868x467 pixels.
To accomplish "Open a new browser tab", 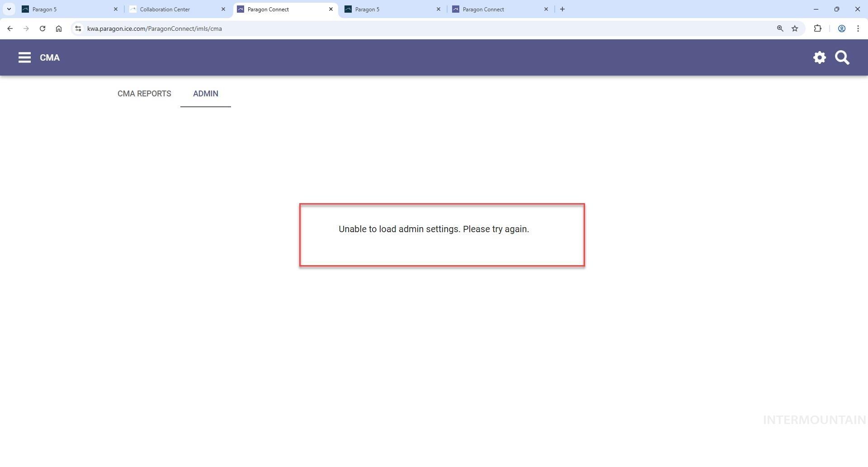I will pos(562,9).
